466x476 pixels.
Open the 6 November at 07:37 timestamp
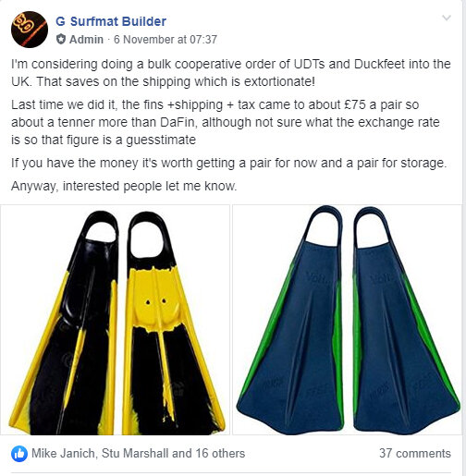[x=166, y=40]
